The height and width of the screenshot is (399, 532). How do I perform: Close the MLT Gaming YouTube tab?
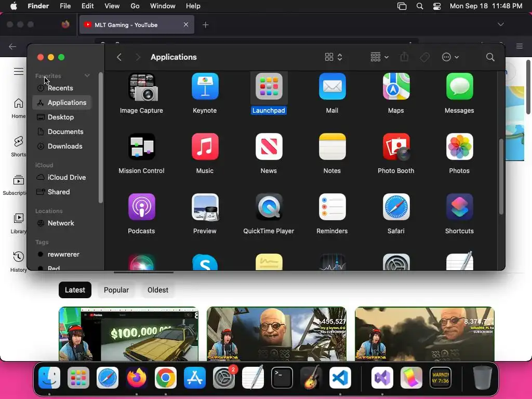(x=186, y=24)
